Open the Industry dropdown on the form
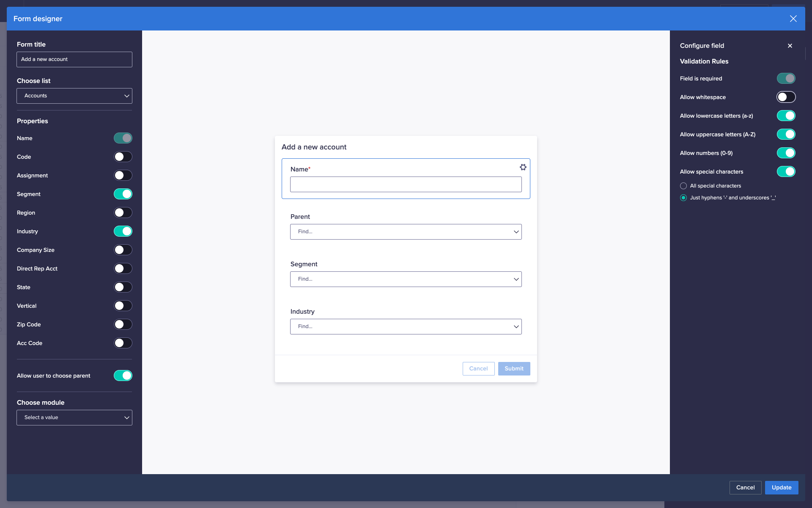 (406, 326)
